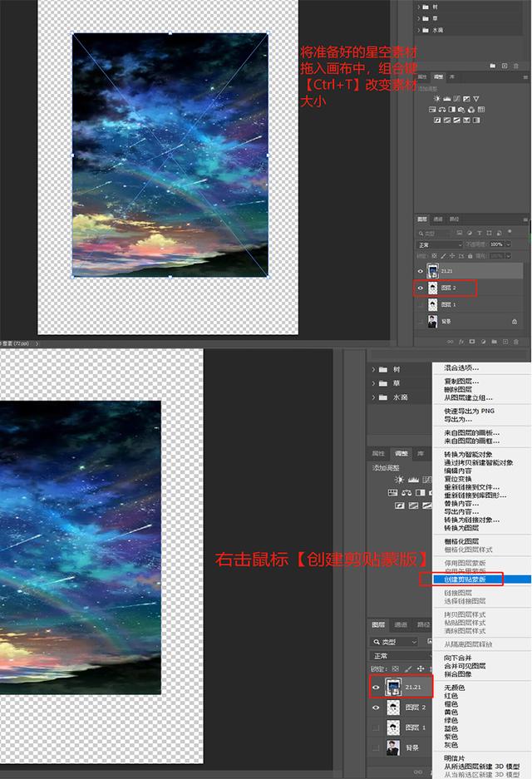The height and width of the screenshot is (779, 532).
Task: Choose 混合选项... in context menu
Action: click(461, 368)
